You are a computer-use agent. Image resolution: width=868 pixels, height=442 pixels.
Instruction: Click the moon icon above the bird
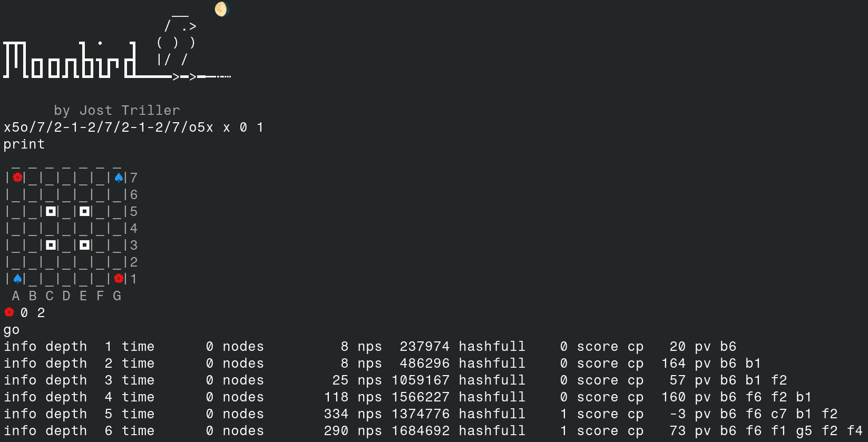coord(222,9)
